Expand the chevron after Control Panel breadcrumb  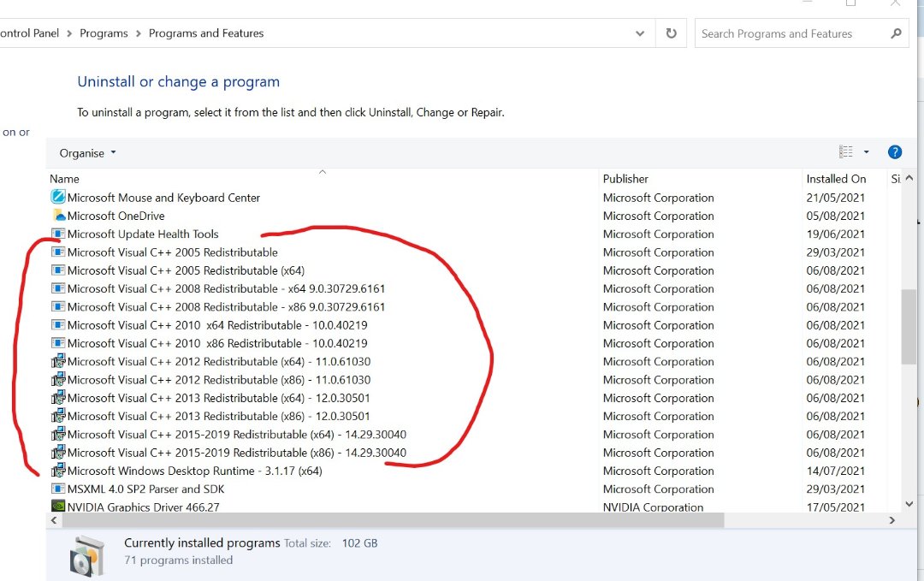click(x=69, y=33)
